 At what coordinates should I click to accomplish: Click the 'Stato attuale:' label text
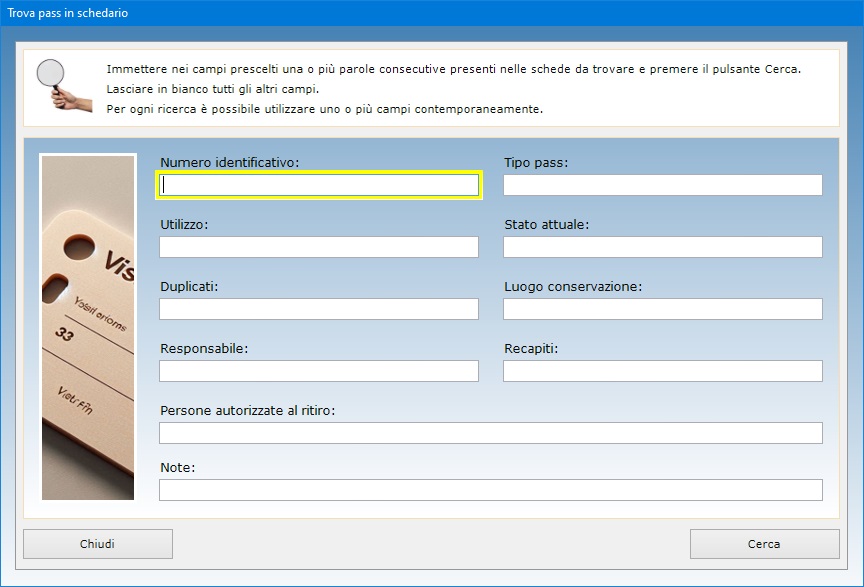(546, 224)
